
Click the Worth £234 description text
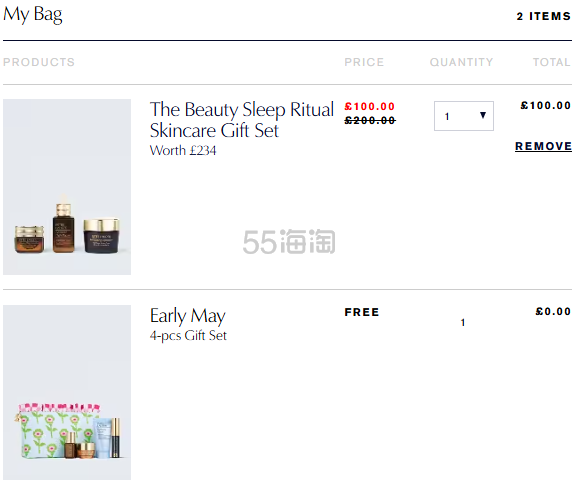pos(183,150)
